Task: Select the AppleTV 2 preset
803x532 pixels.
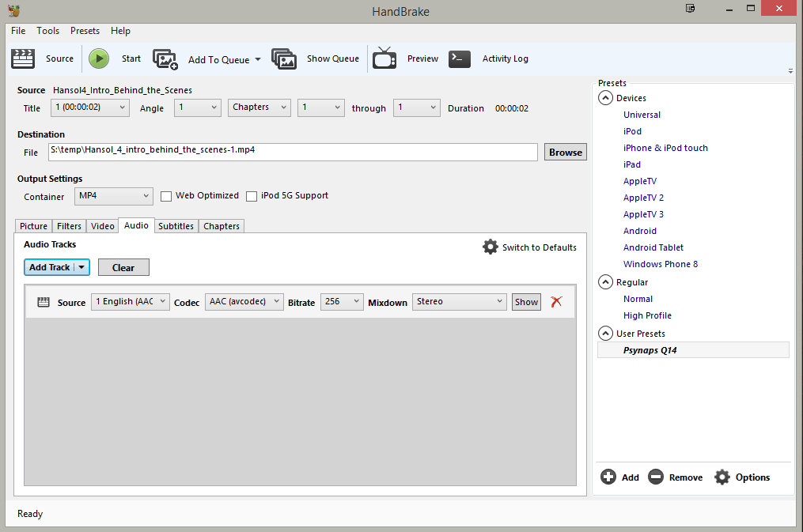Action: tap(643, 198)
